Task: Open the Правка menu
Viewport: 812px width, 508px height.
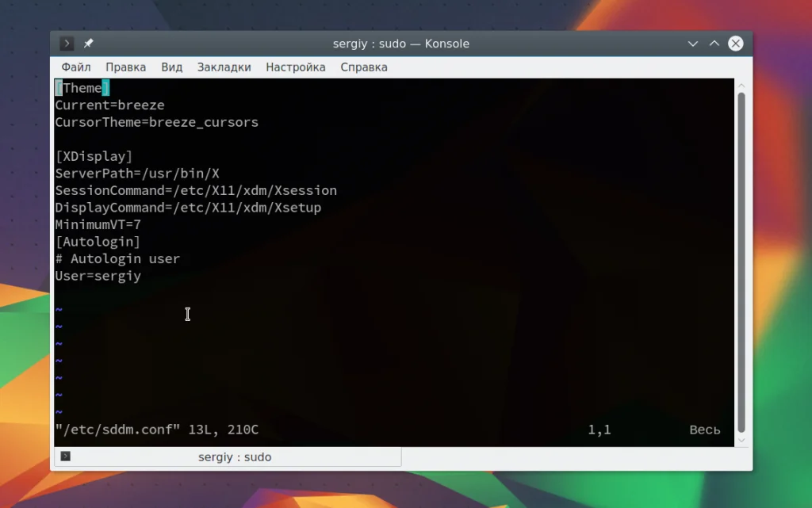Action: coord(126,67)
